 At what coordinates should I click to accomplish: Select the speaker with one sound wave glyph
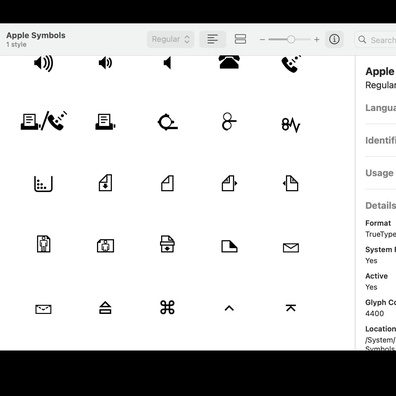[x=105, y=63]
